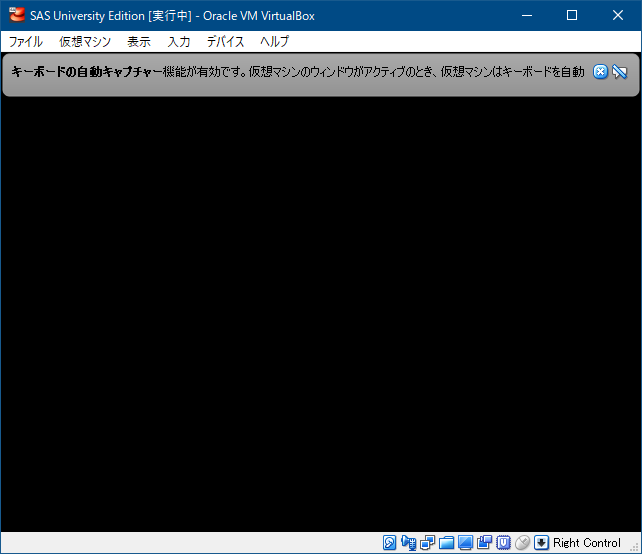Open the 入力 menu

click(179, 41)
